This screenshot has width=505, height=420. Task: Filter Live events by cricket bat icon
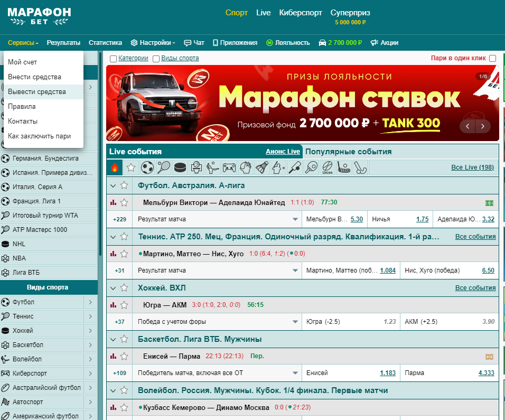295,167
